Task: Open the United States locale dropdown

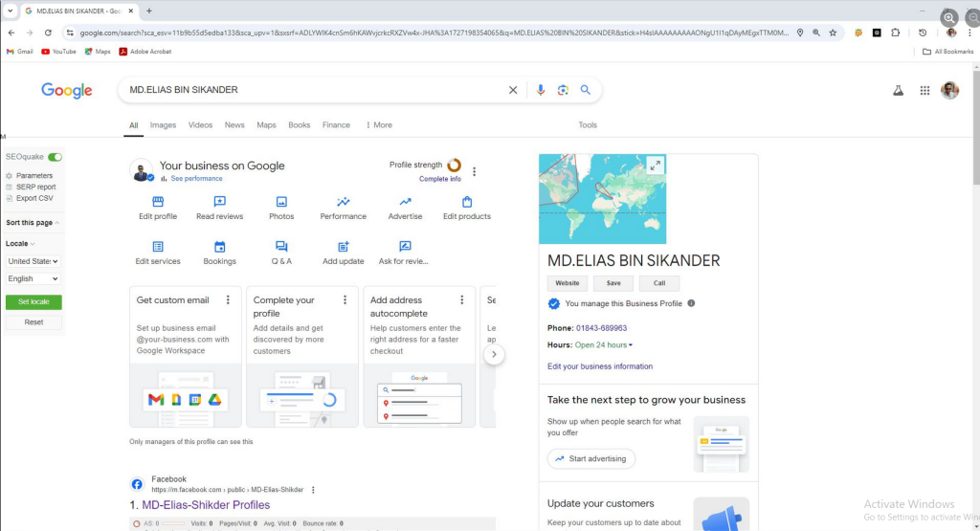Action: click(x=33, y=261)
